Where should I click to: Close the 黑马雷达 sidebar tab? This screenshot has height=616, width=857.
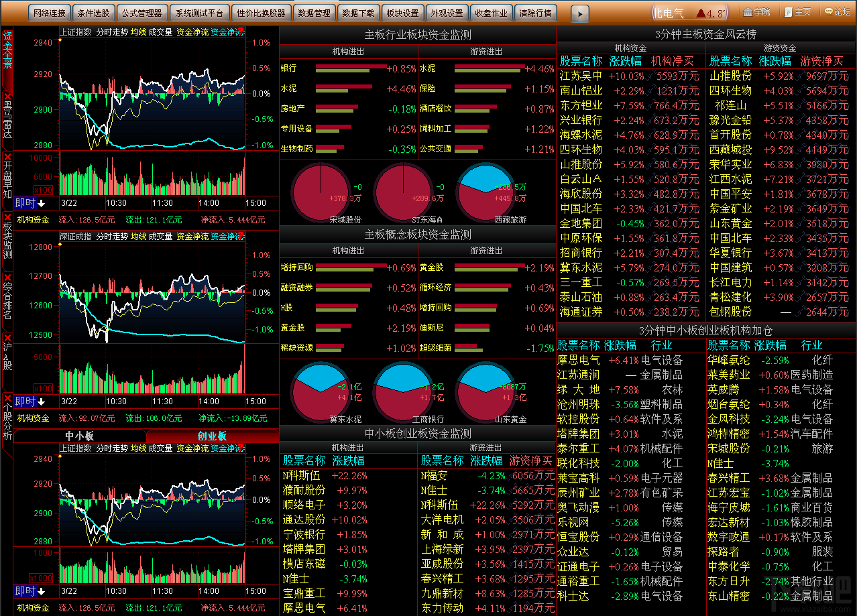[x=7, y=97]
